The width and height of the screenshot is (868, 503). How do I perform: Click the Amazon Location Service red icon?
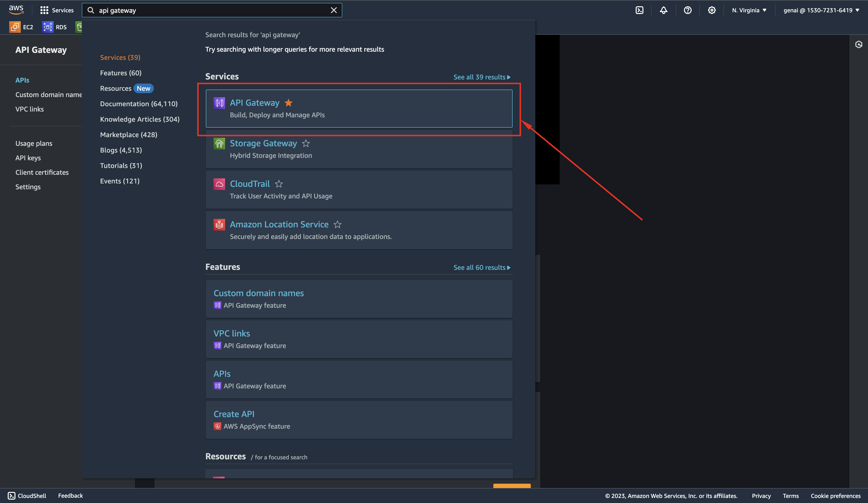tap(219, 224)
